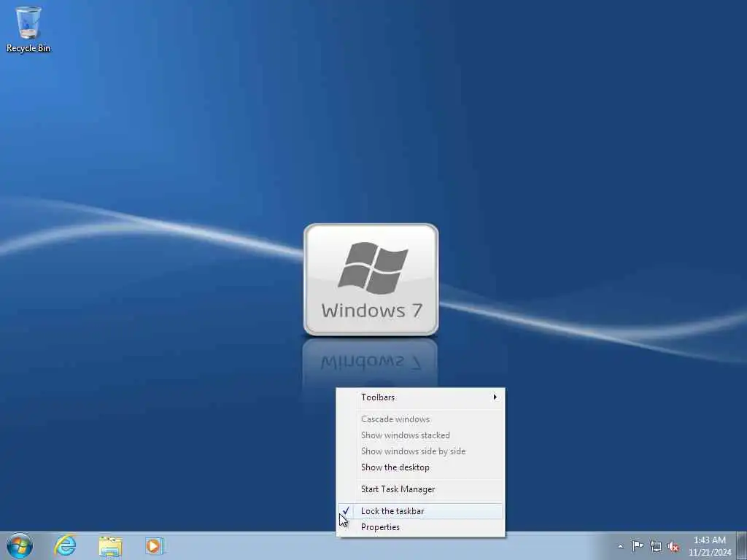Click the Show desktop strip at taskbar end
Screen dimensions: 747x560
(741, 545)
